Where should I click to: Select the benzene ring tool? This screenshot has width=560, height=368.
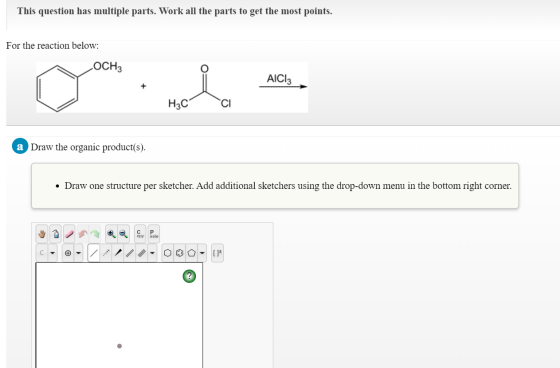(x=180, y=253)
